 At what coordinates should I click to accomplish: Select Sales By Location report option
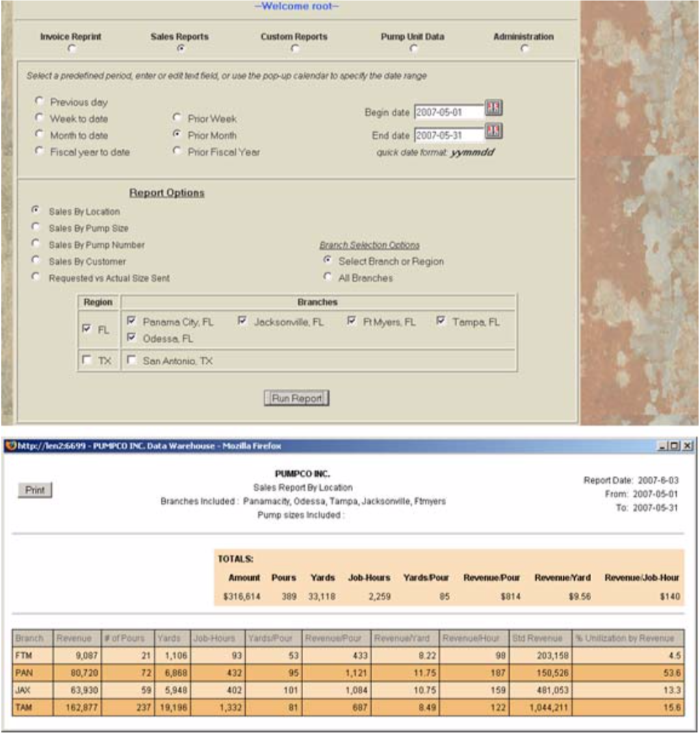36,210
